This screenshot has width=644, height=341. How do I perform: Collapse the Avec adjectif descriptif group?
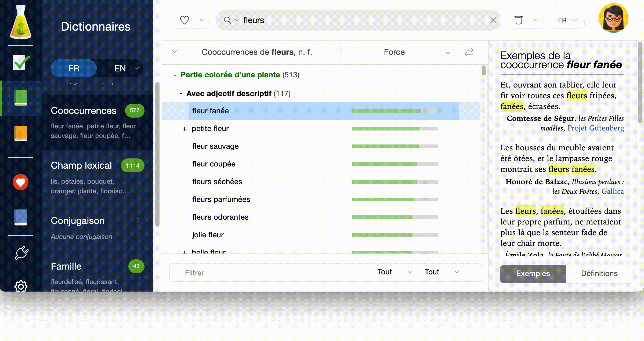181,94
